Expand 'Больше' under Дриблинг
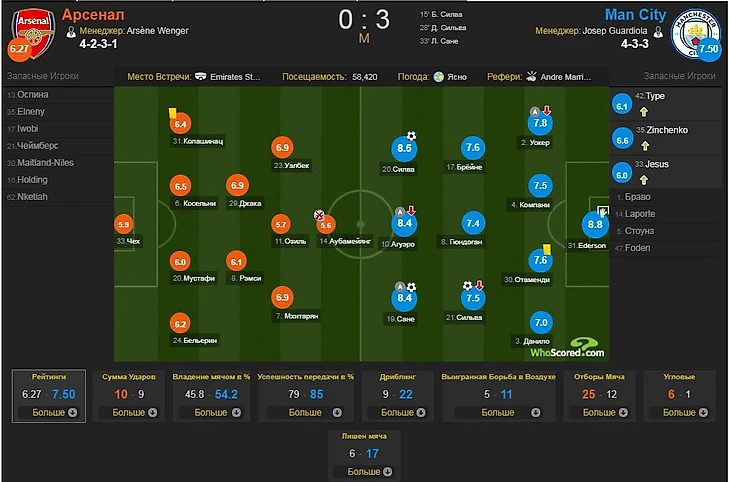 point(397,412)
